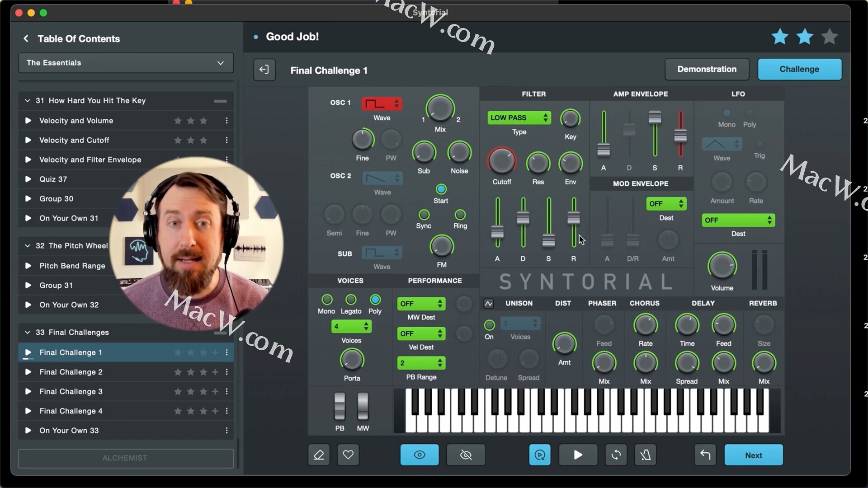Click the replay target sound icon

(x=540, y=455)
